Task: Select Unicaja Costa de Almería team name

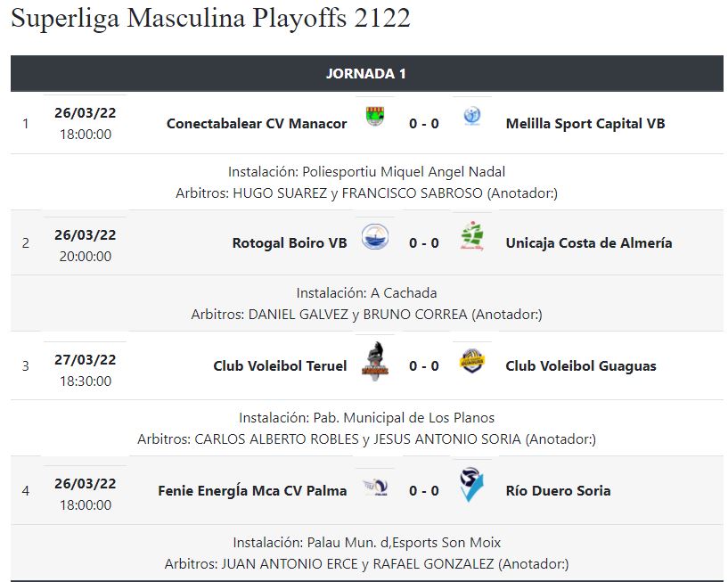Action: click(588, 243)
